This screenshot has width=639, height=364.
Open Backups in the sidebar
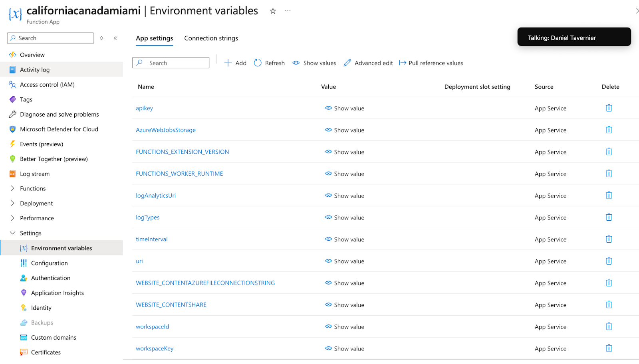tap(42, 322)
